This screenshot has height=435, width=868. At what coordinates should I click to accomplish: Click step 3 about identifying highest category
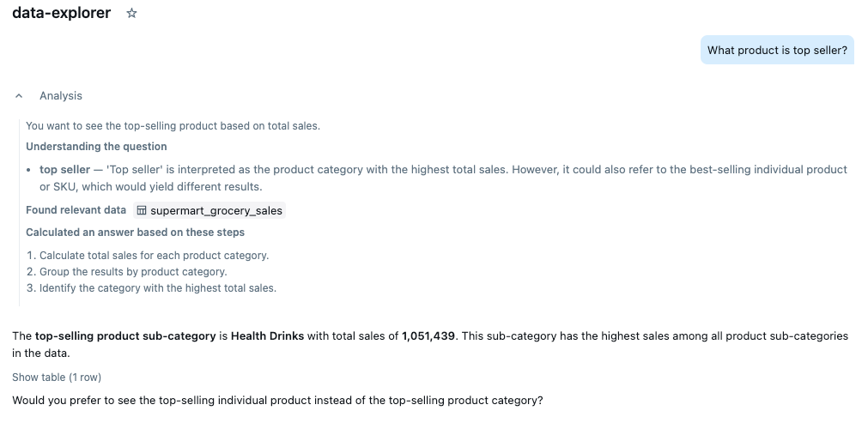[151, 288]
